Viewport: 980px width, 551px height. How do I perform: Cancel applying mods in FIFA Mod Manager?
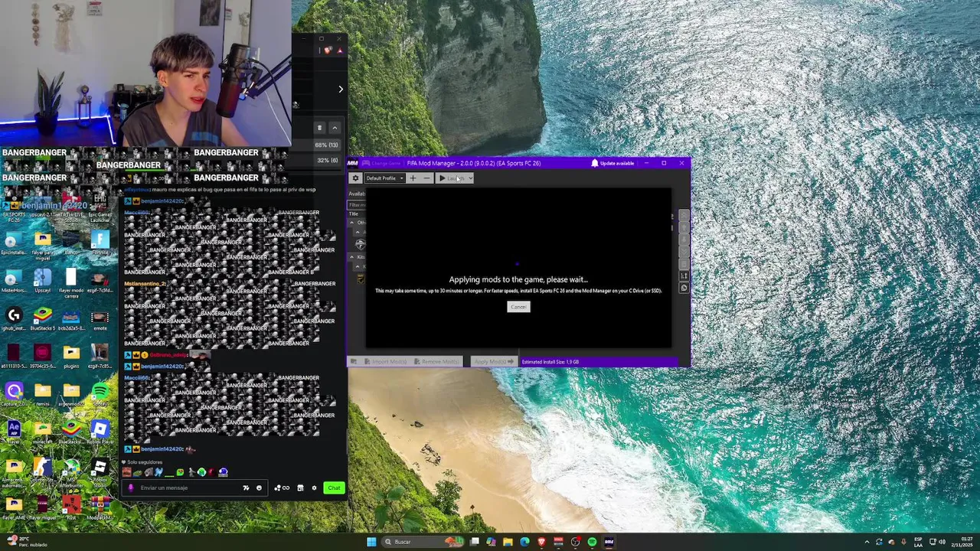518,307
